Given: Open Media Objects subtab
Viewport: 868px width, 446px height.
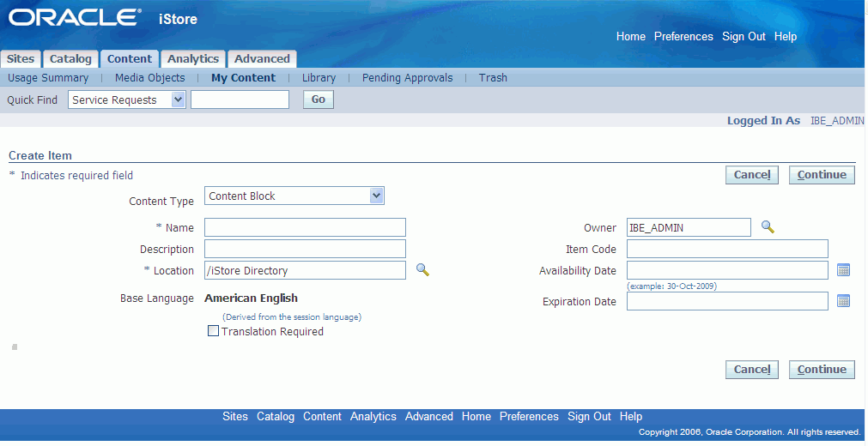Looking at the screenshot, I should click(149, 78).
